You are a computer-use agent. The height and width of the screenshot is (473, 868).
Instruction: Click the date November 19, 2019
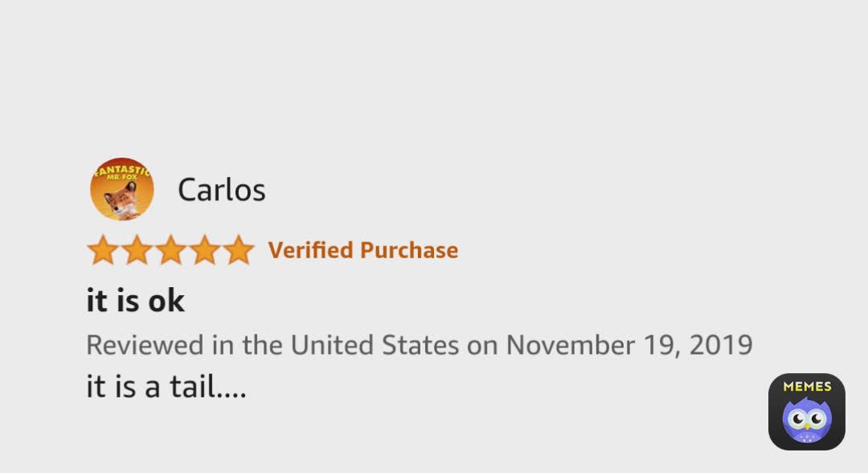(x=628, y=345)
